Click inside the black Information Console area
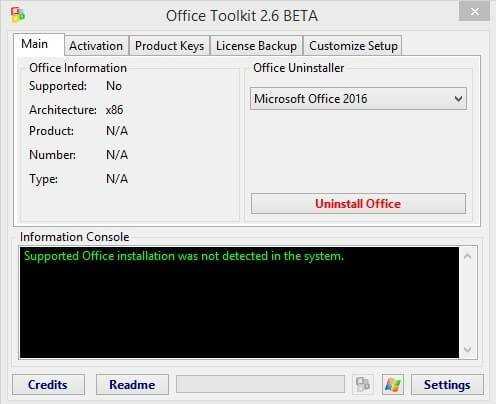Viewport: 496px width, 404px height. (x=239, y=303)
